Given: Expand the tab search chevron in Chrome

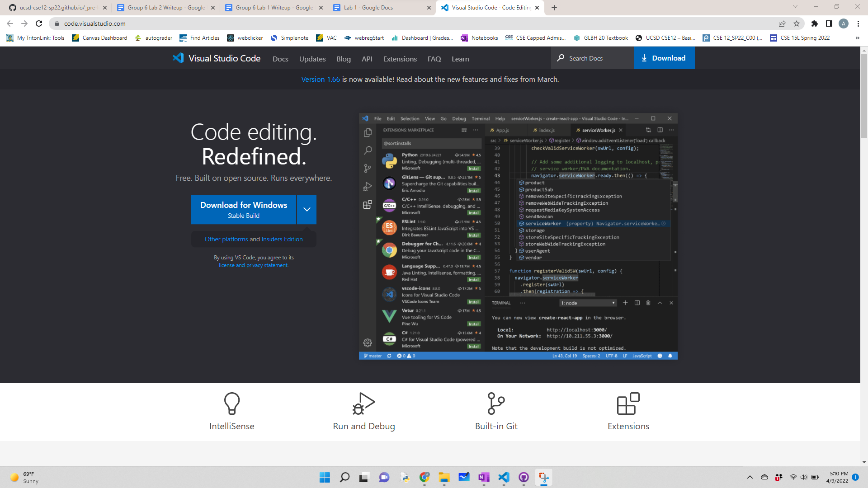Looking at the screenshot, I should [x=795, y=7].
